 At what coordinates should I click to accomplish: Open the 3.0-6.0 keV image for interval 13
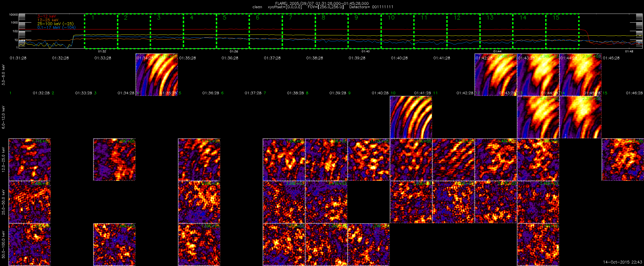[538, 75]
